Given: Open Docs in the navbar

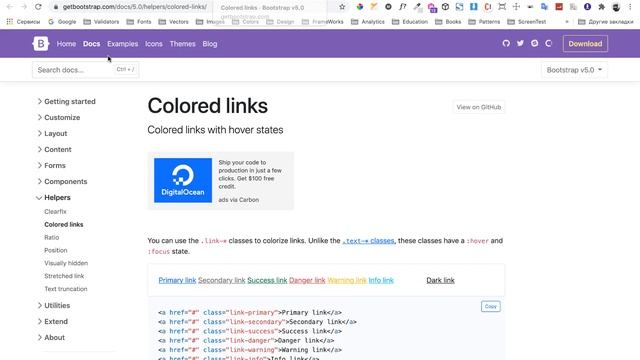Looking at the screenshot, I should pyautogui.click(x=91, y=44).
